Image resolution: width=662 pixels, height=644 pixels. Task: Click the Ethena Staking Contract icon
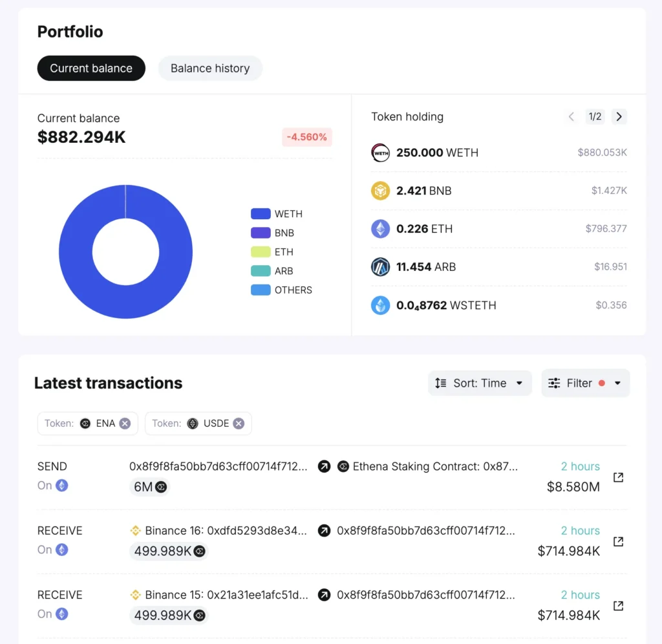tap(343, 466)
